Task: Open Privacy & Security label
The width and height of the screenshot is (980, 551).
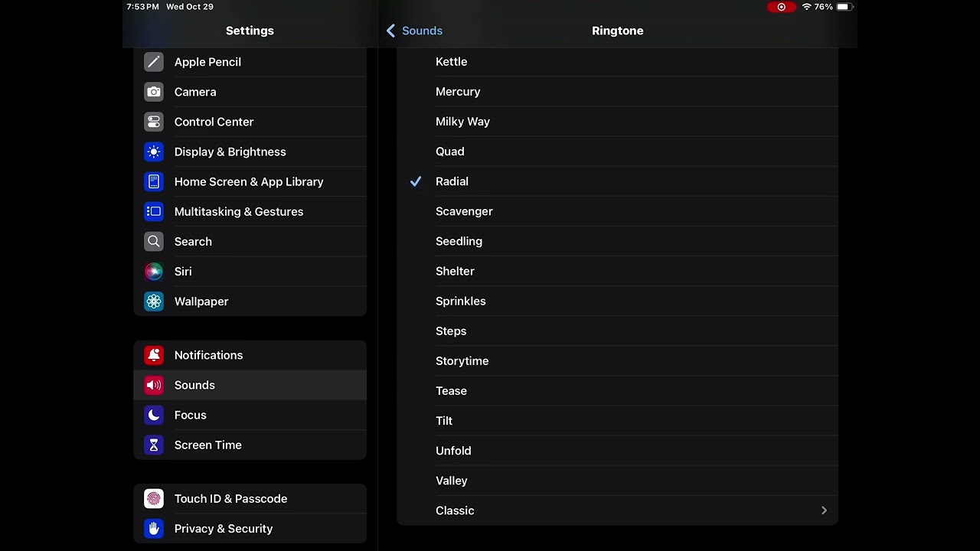Action: click(224, 529)
